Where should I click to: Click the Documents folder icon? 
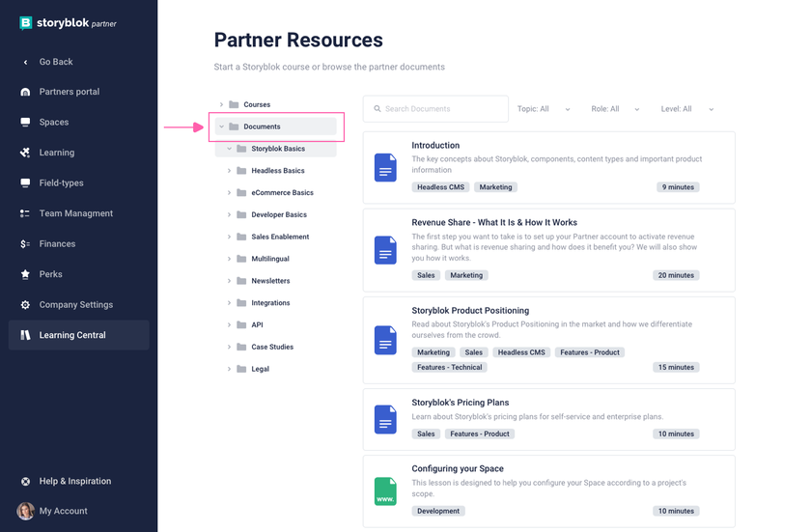234,126
